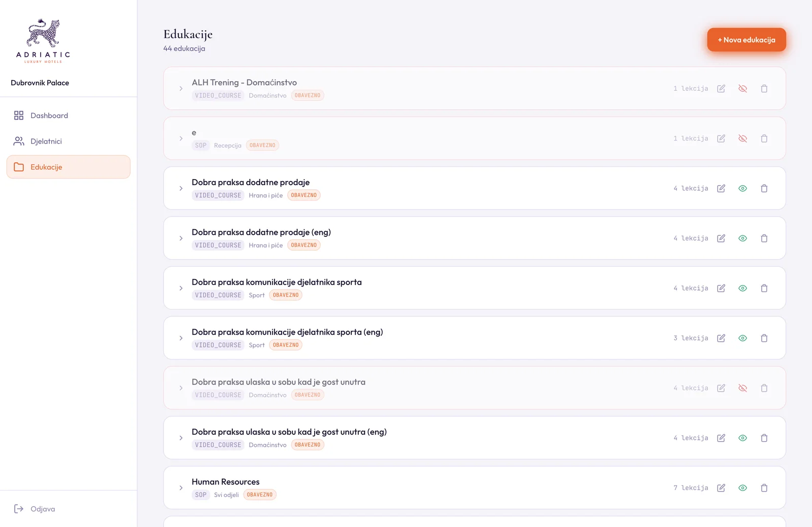The width and height of the screenshot is (812, 527).
Task: Expand the 'e' SOP row
Action: click(x=181, y=138)
